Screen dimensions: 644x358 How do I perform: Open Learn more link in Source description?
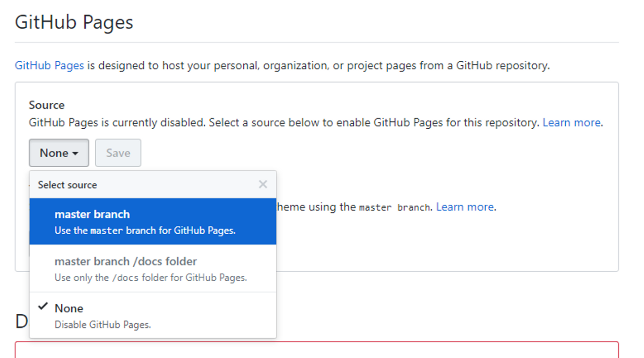[571, 122]
